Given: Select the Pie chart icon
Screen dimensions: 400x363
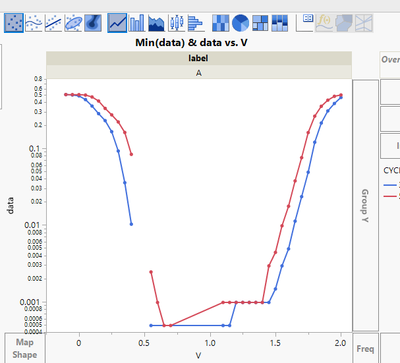Looking at the screenshot, I should pyautogui.click(x=240, y=23).
